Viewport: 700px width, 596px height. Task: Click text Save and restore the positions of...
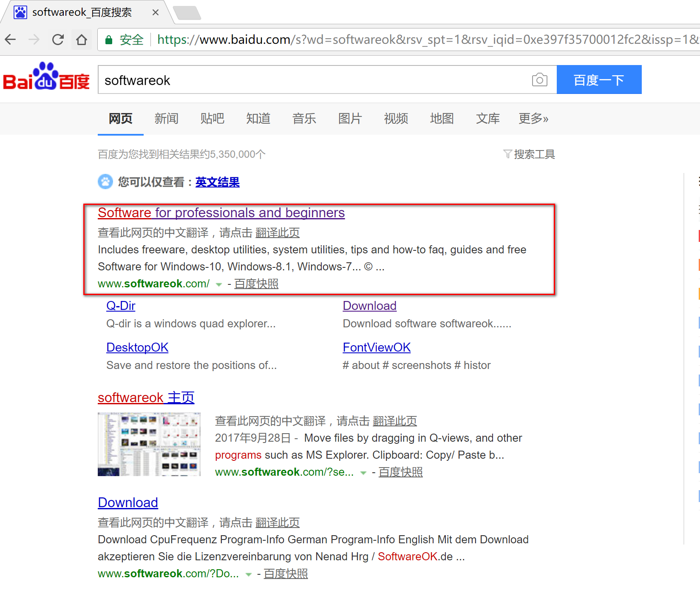pos(191,365)
